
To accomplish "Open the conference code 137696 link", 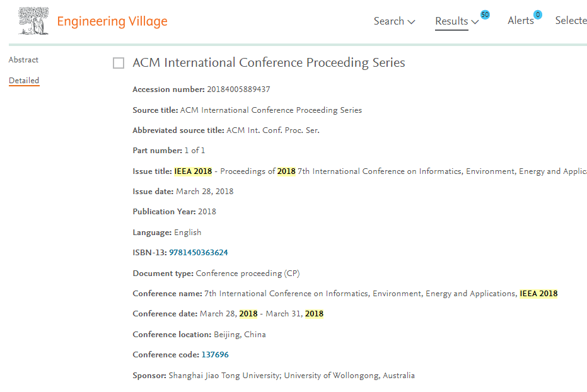I will pos(215,355).
